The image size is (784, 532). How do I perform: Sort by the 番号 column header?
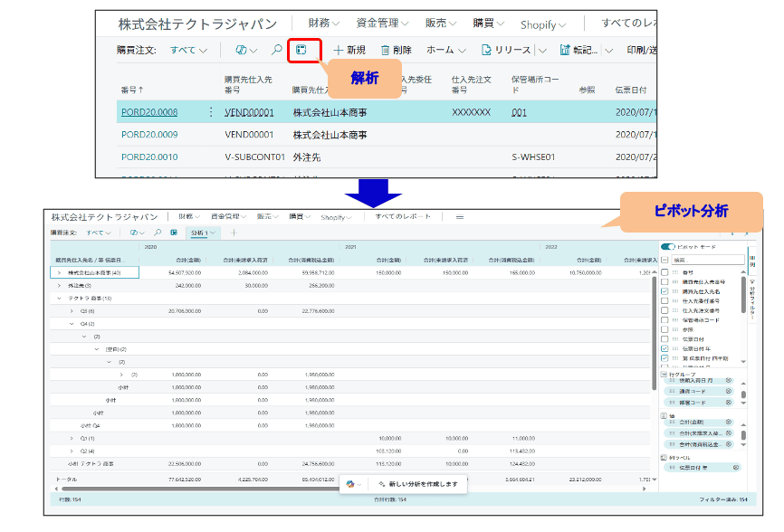131,90
